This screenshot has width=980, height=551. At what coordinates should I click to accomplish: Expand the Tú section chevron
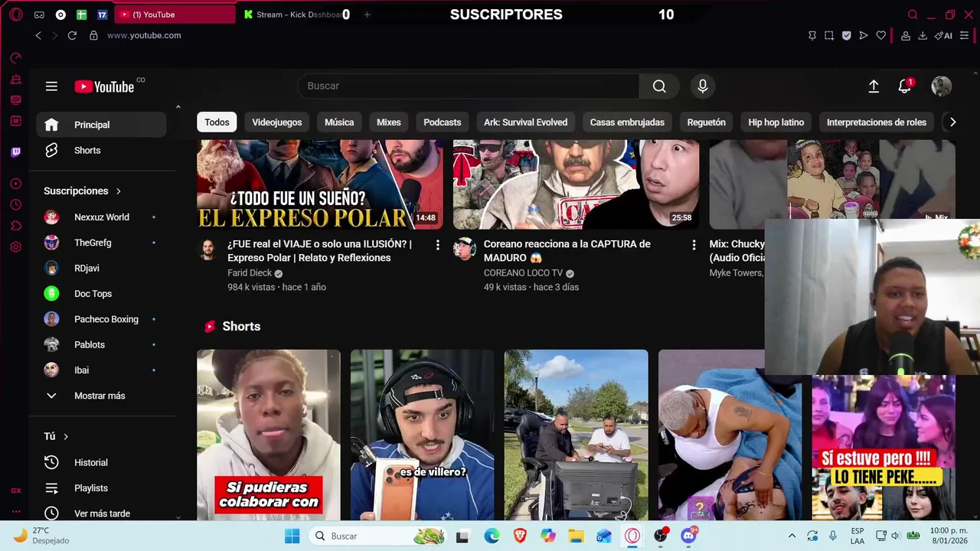click(x=66, y=436)
